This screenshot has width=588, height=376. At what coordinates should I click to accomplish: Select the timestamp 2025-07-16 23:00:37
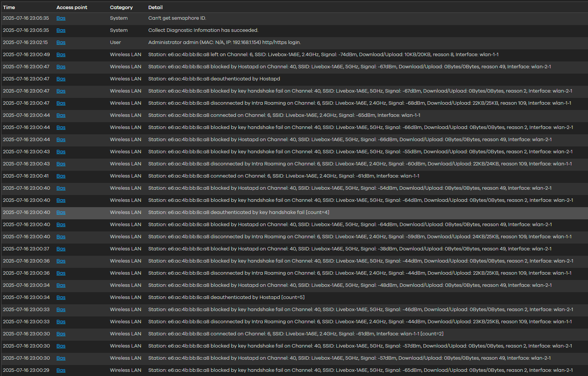pos(26,249)
